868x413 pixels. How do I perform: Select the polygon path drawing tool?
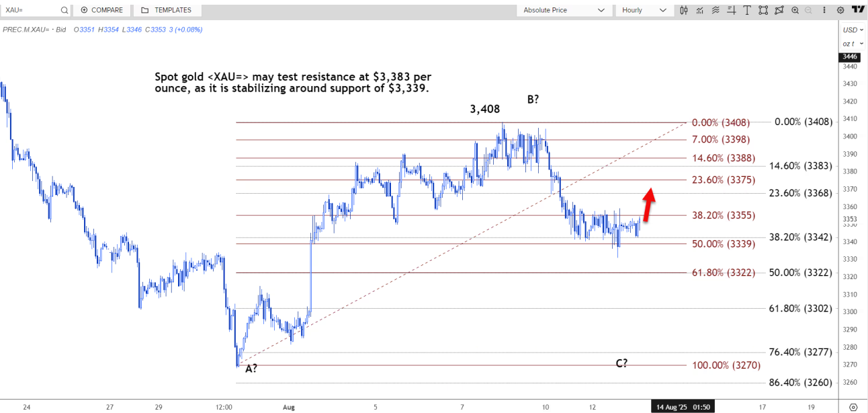779,10
